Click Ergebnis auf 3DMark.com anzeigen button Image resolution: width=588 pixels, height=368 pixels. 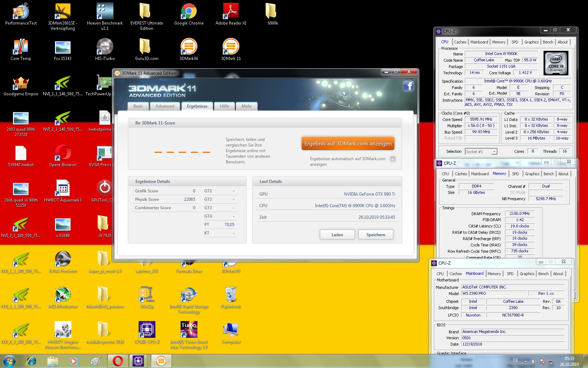point(348,143)
